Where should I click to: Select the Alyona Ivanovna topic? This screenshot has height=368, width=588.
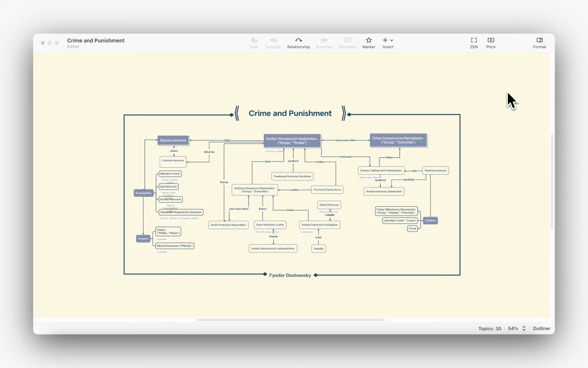click(x=173, y=140)
